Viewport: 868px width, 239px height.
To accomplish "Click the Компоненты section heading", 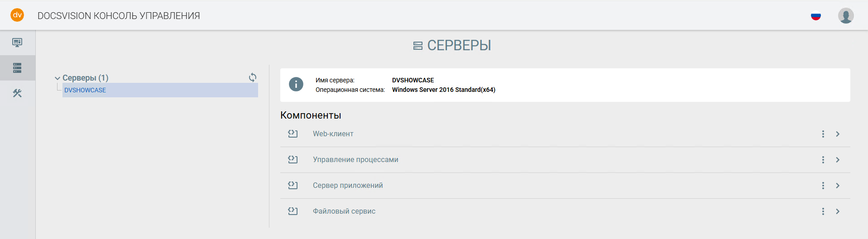I will [311, 115].
